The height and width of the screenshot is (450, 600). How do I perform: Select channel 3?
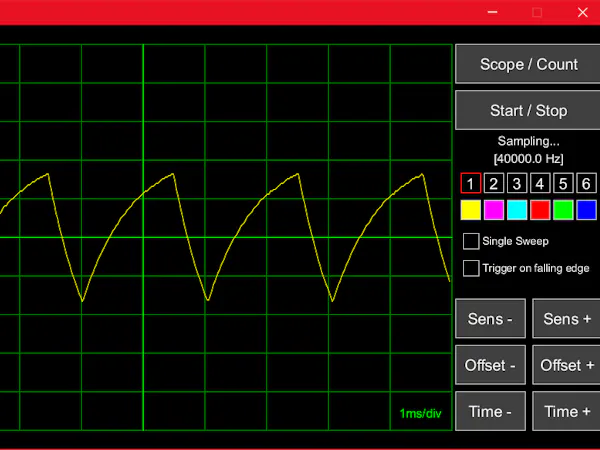517,183
